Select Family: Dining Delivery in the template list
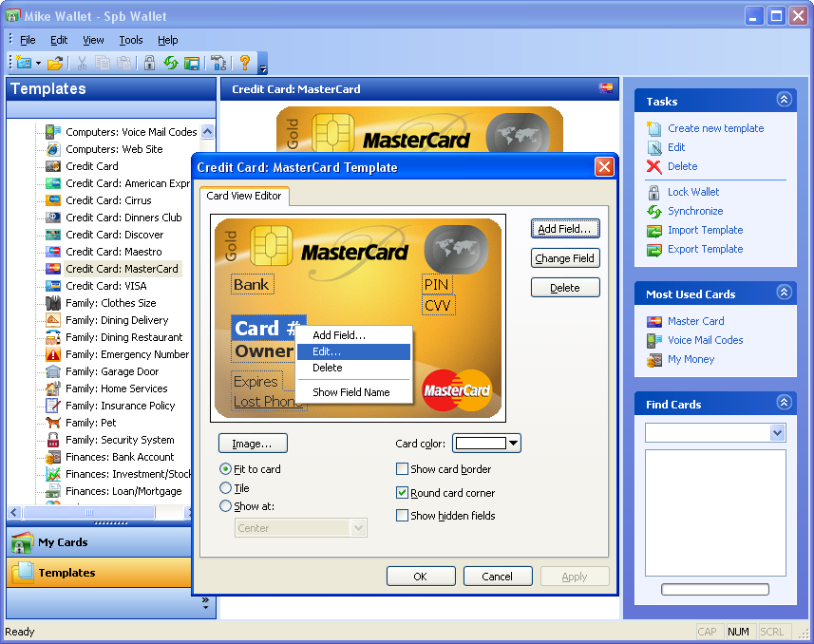The image size is (814, 644). click(118, 320)
